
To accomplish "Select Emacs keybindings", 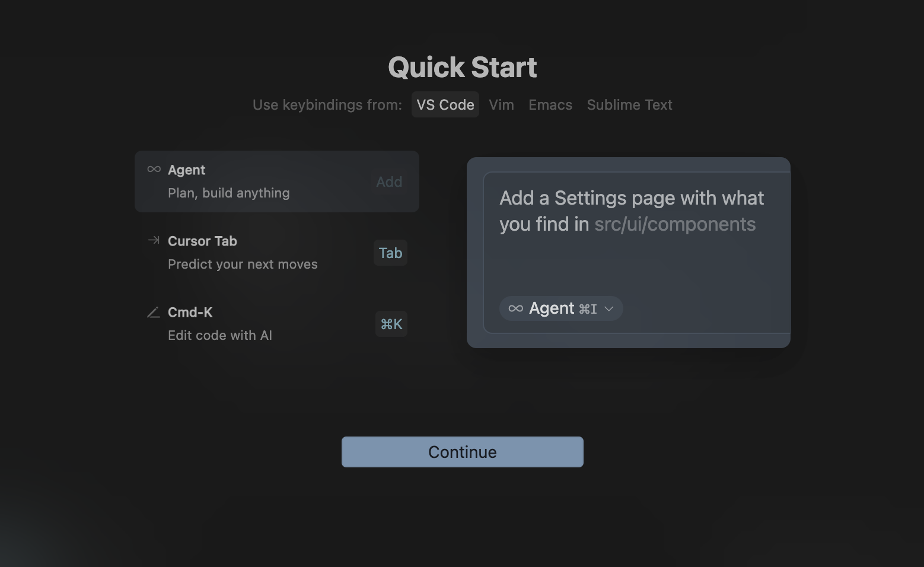I will pyautogui.click(x=550, y=105).
